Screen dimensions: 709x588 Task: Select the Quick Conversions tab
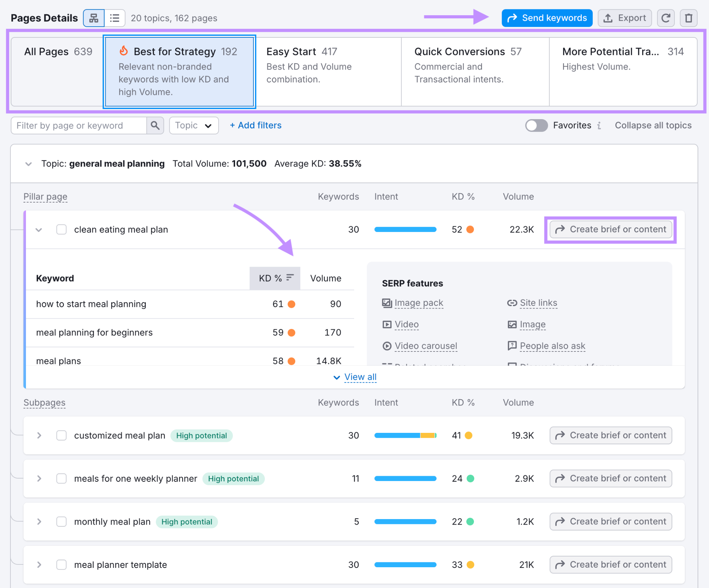tap(475, 72)
